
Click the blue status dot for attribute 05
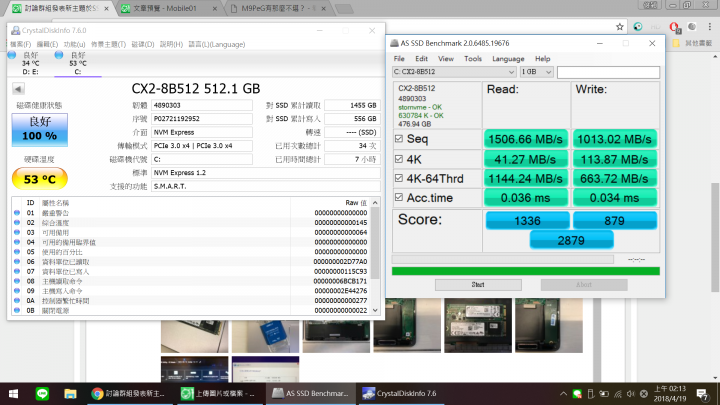click(x=17, y=252)
